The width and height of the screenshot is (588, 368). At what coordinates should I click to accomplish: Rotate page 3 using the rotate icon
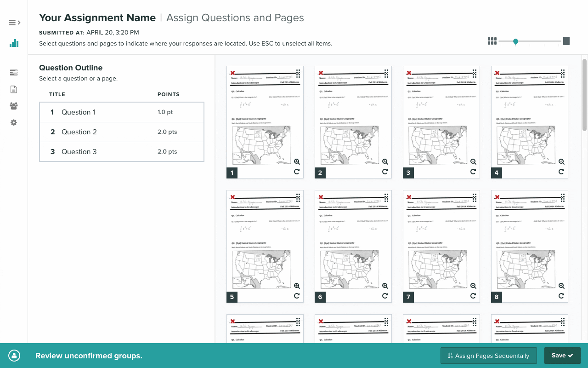click(x=473, y=172)
